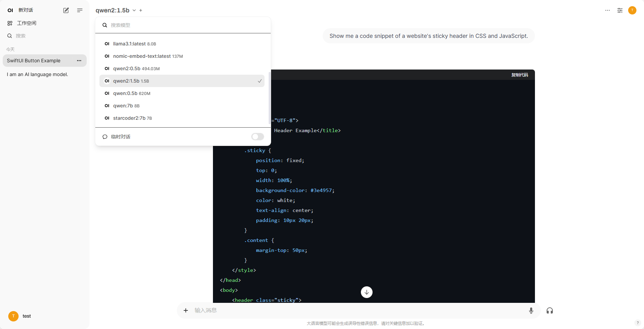
Task: Click the plus icon beside the message input
Action: click(x=186, y=310)
